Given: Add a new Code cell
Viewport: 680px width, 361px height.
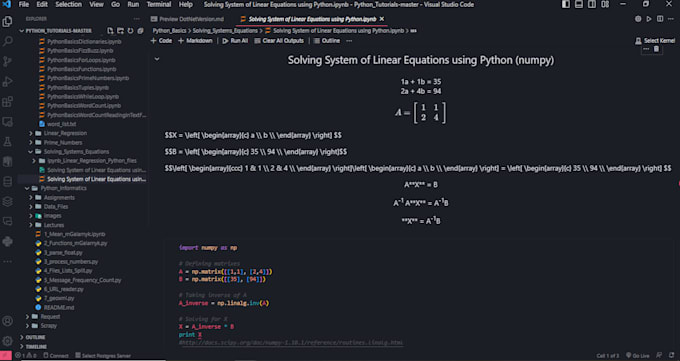Looking at the screenshot, I should pyautogui.click(x=161, y=41).
